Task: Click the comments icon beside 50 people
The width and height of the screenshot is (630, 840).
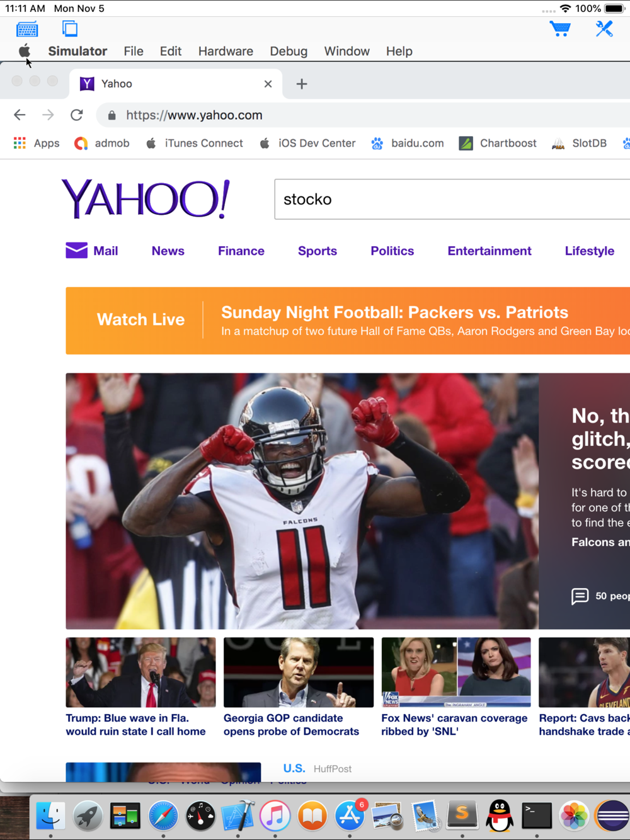Action: pyautogui.click(x=580, y=596)
